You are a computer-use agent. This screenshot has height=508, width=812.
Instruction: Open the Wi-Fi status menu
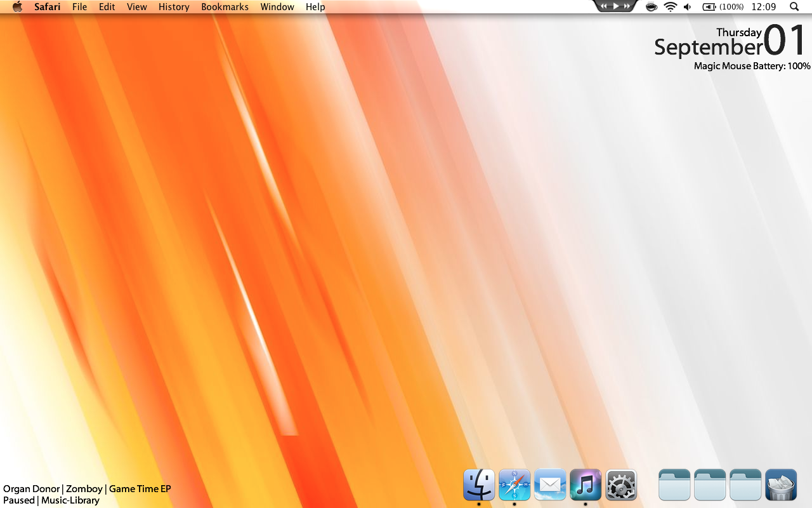click(671, 7)
